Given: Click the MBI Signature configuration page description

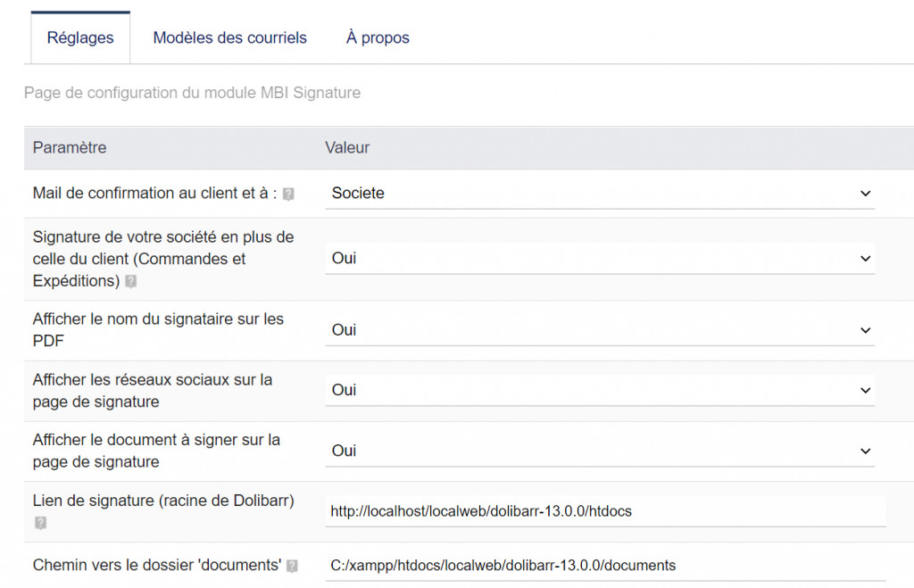Looking at the screenshot, I should click(x=192, y=93).
